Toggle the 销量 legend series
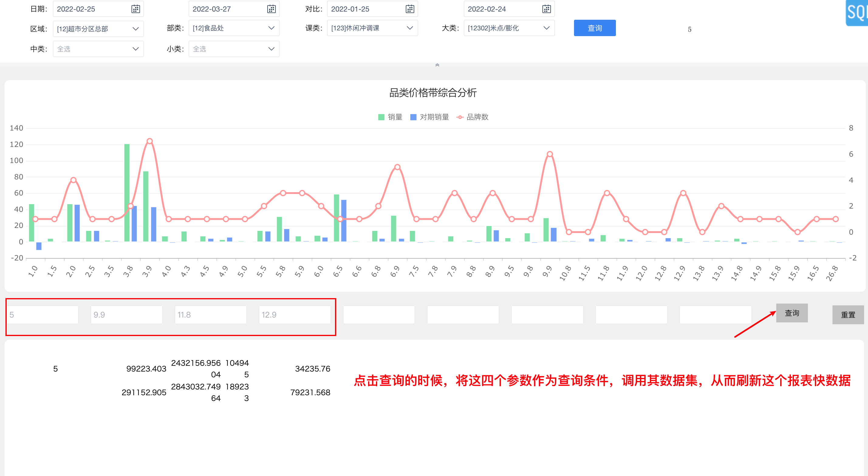This screenshot has width=868, height=476. click(390, 117)
